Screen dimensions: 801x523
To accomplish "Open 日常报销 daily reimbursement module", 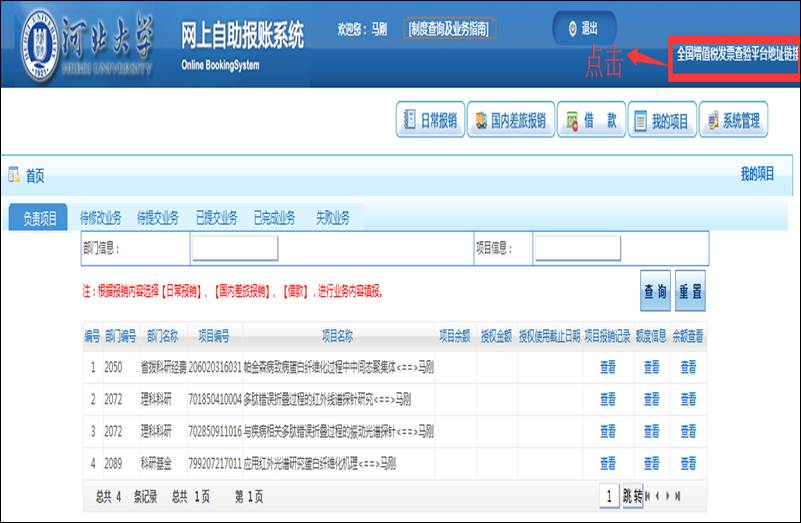I will click(x=429, y=121).
